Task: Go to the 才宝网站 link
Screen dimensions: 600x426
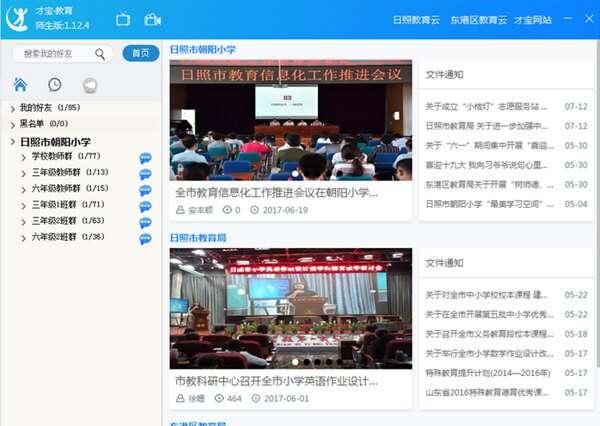Action: coord(536,19)
